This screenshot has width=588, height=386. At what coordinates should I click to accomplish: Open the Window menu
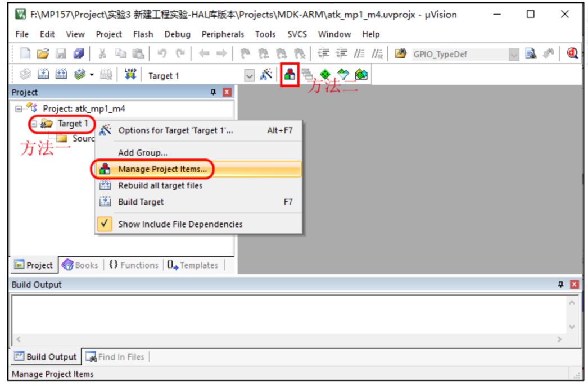coord(334,34)
